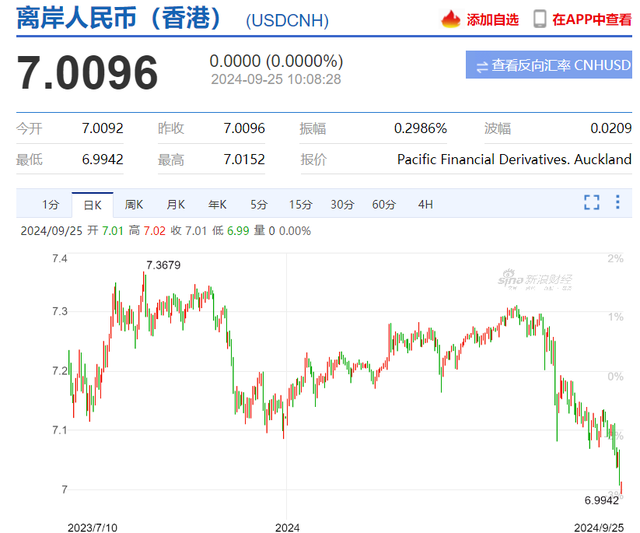Screen dimensions: 640x533
Task: Switch to the 月K chart tab
Action: [x=176, y=204]
